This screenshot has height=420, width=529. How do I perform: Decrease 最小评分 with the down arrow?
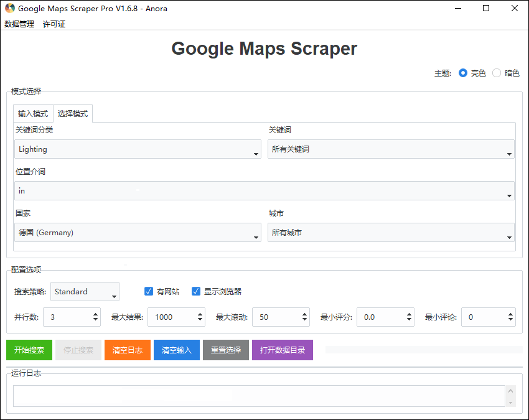point(410,319)
